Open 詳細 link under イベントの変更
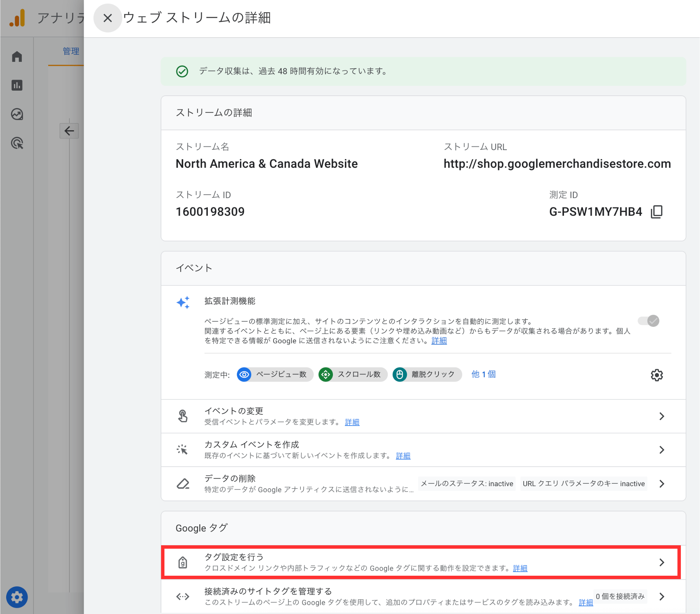 pos(352,422)
